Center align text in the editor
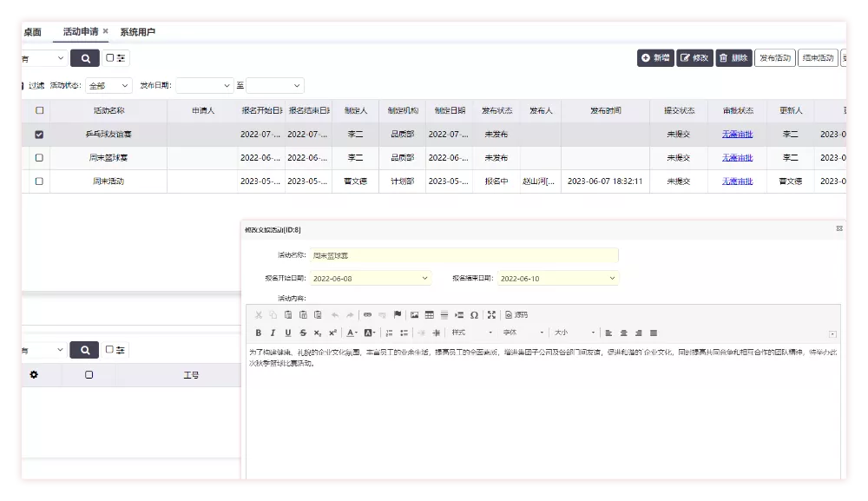 point(623,333)
